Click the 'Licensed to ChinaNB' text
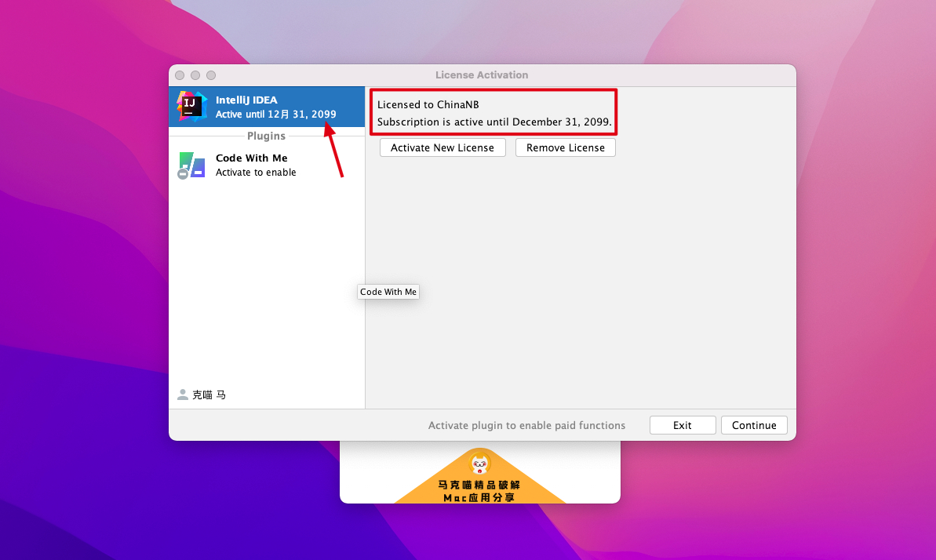 pos(428,104)
